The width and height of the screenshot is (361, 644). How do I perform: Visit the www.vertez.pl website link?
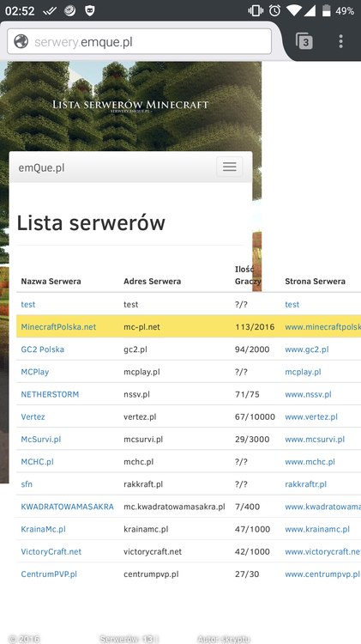pos(311,416)
